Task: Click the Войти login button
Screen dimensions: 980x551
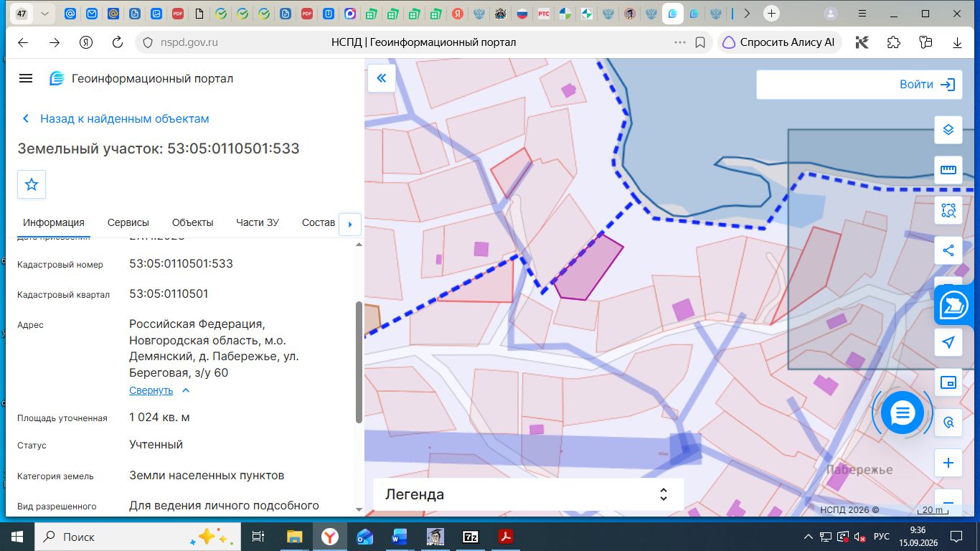Action: tap(927, 84)
